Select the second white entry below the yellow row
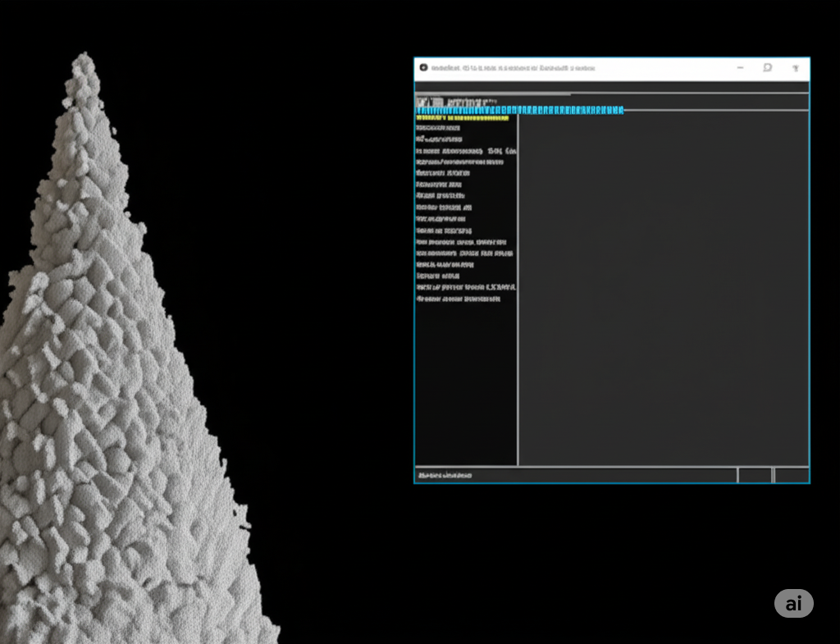Viewport: 840px width, 644px height. 439,139
